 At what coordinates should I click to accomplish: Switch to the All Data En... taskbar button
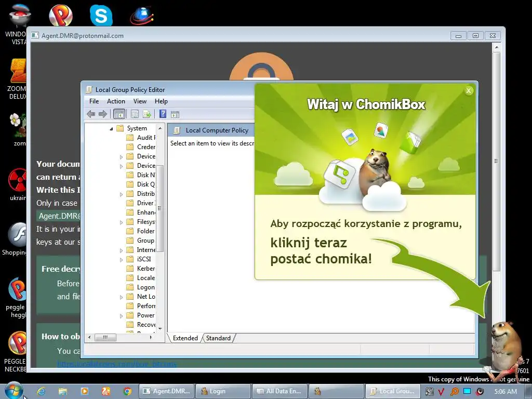[280, 391]
